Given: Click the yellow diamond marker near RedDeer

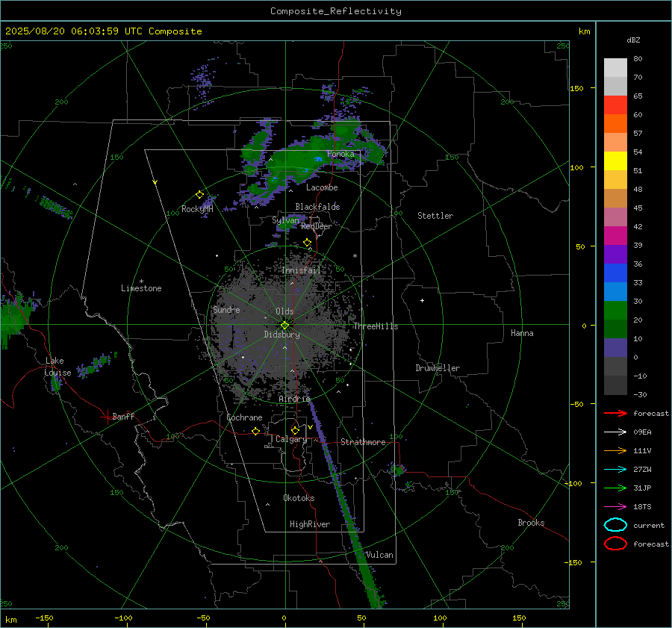Looking at the screenshot, I should (x=307, y=243).
